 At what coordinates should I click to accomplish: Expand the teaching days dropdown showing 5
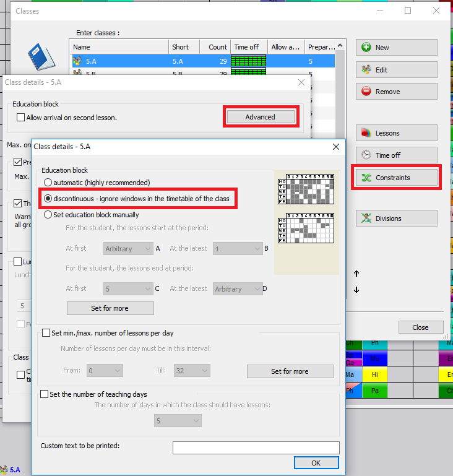point(178,421)
